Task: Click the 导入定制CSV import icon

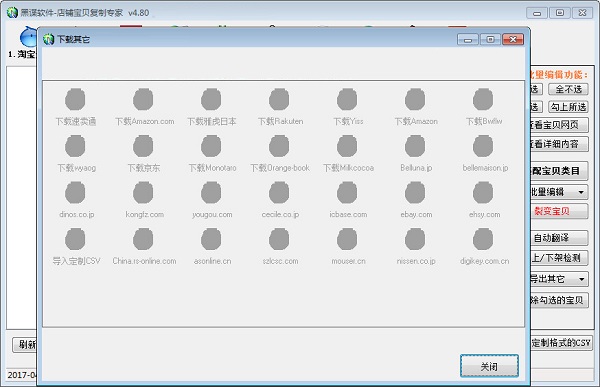Action: 75,239
